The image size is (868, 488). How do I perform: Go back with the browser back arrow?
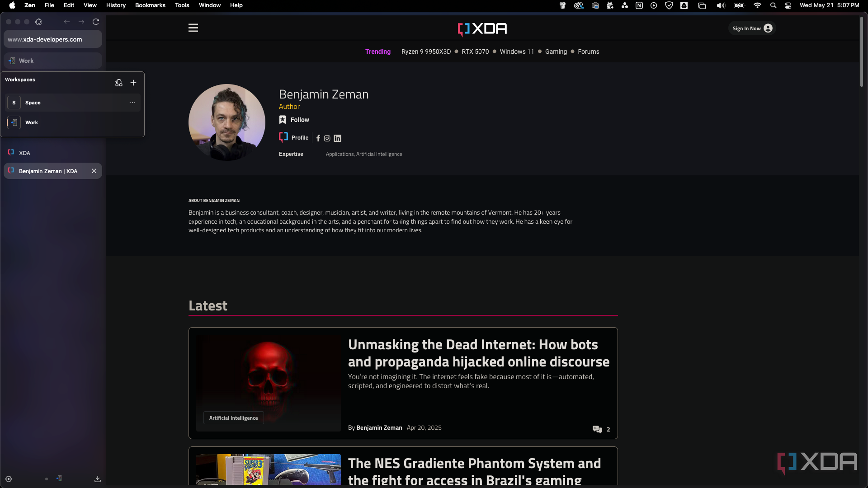67,22
